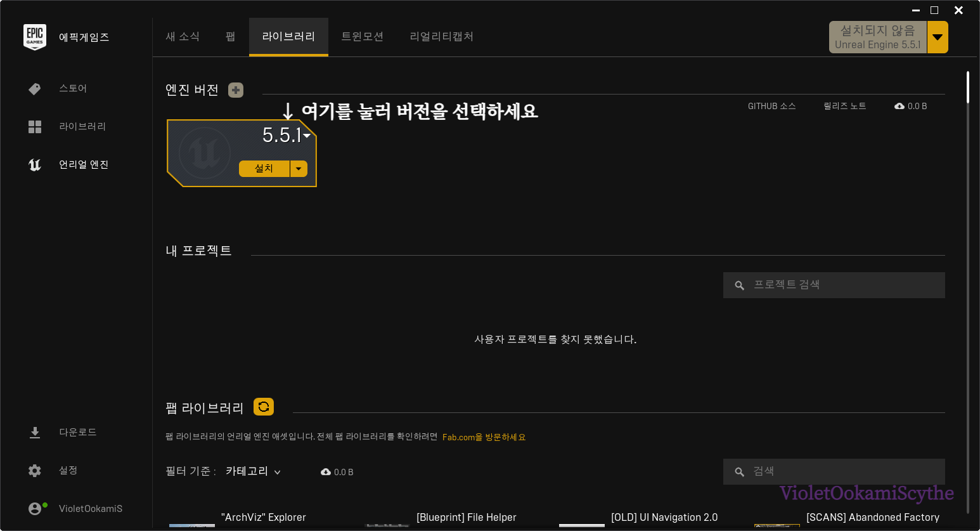Open the 새 소식 tab
The image size is (980, 531).
pyautogui.click(x=183, y=37)
